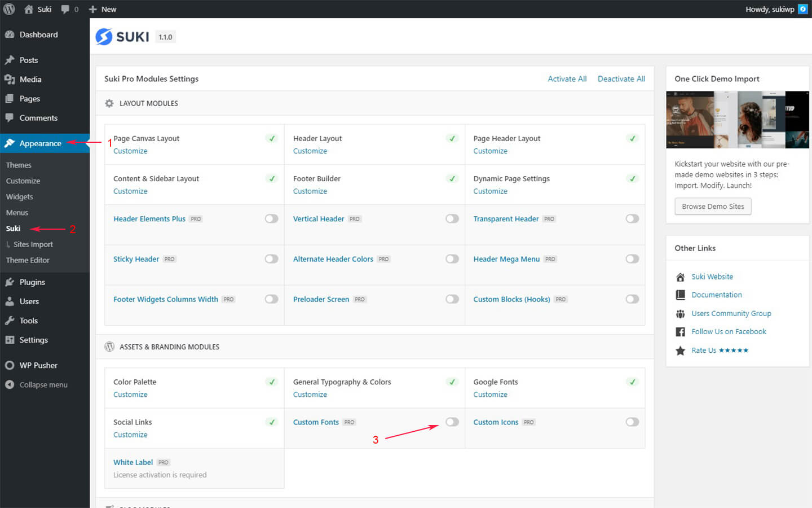Toggle the Custom Blocks (Hooks) module
812x508 pixels.
point(632,299)
